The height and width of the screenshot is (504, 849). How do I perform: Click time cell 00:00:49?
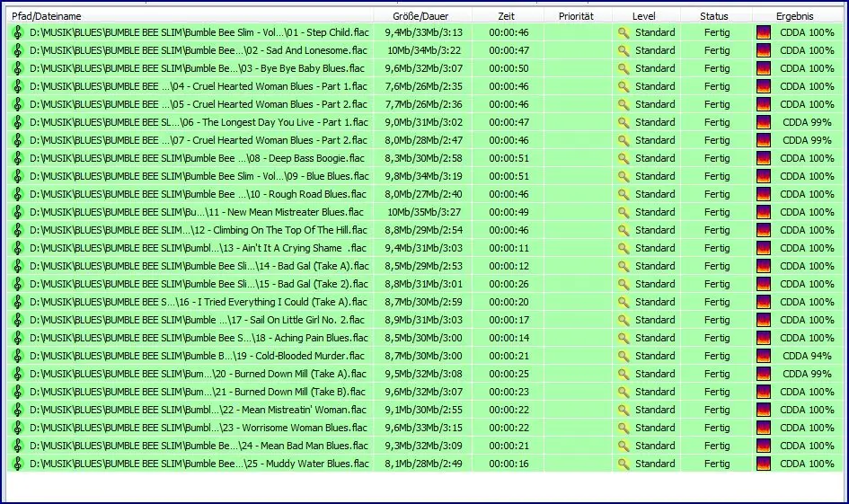tap(509, 212)
